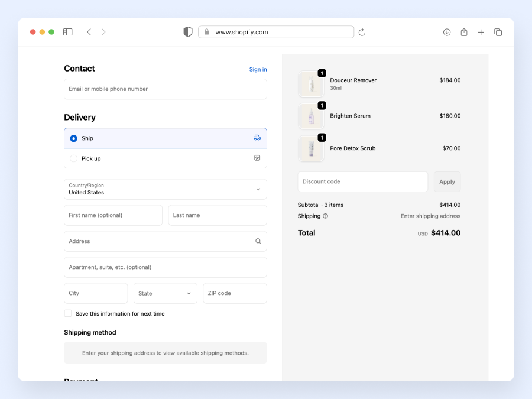Click the search icon in the Address field
This screenshot has height=399, width=532.
[258, 241]
